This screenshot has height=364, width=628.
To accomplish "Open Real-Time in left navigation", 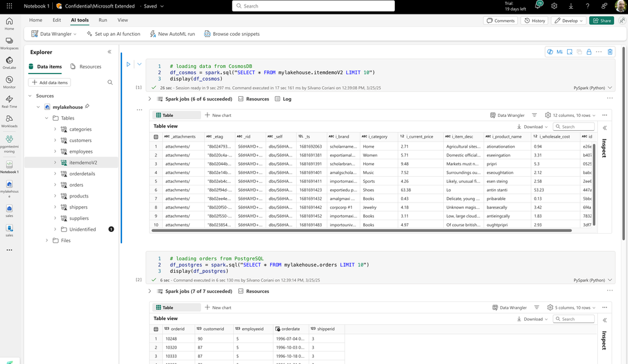I will pyautogui.click(x=9, y=102).
